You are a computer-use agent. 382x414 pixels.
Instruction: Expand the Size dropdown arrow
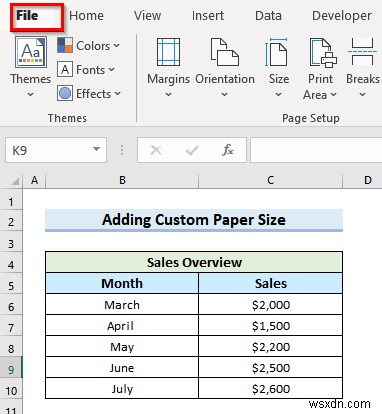point(279,95)
